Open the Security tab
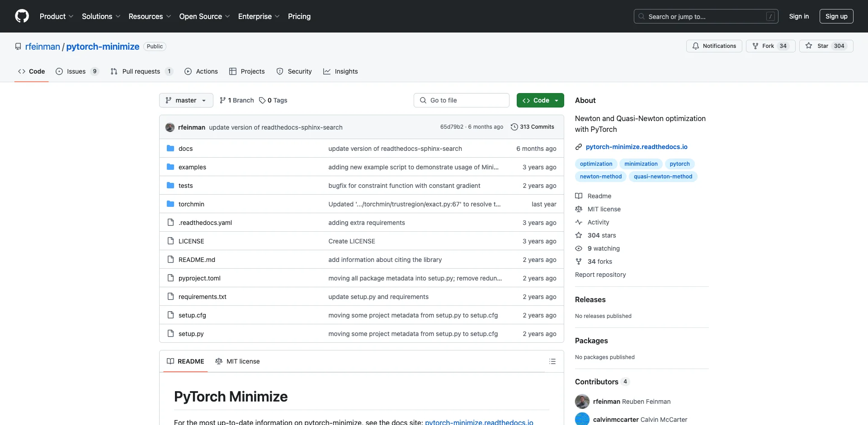Image resolution: width=868 pixels, height=425 pixels. [294, 71]
